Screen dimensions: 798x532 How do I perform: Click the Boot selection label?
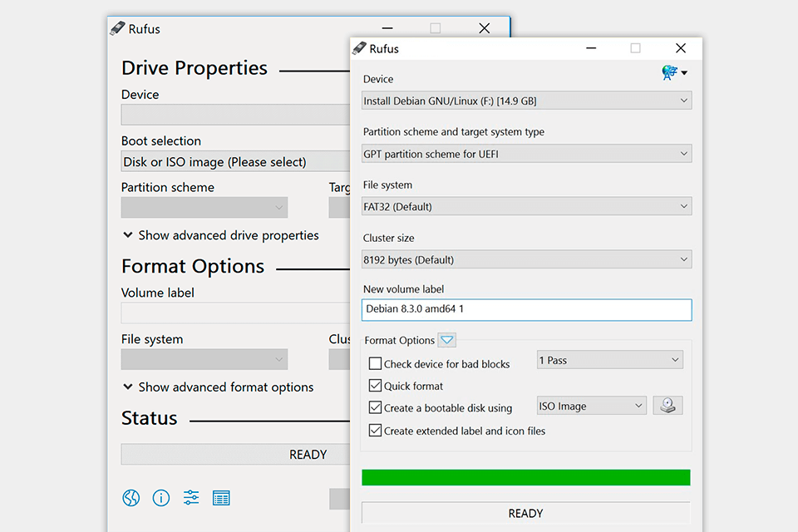(x=160, y=140)
